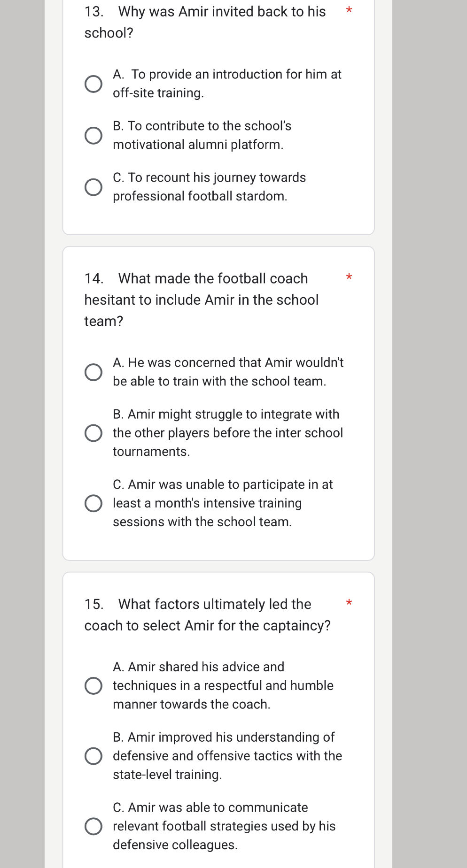
Task: Choose radio circle beside 'Amir might struggle to integrate'
Action: (93, 433)
